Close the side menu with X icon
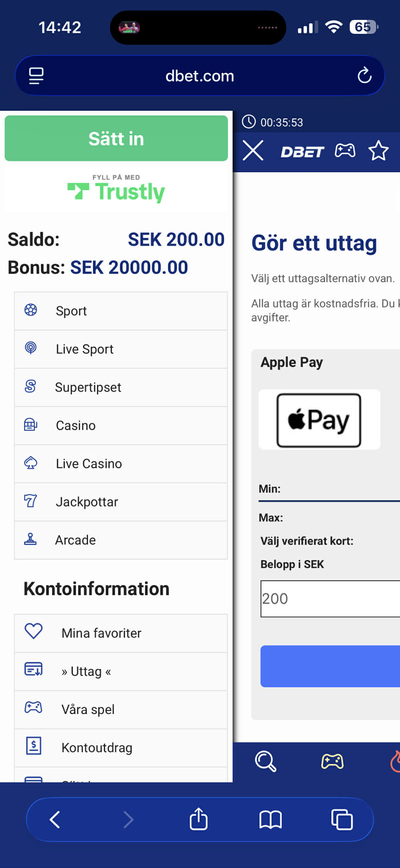The image size is (400, 868). point(253,151)
